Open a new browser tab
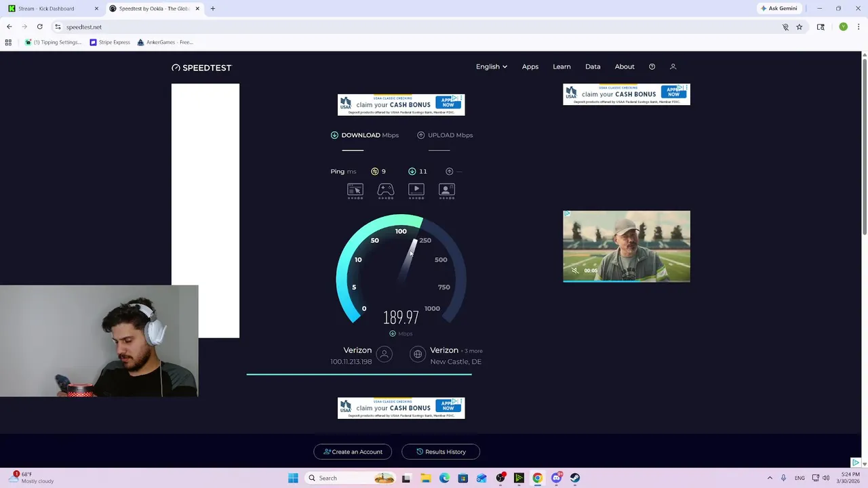The height and width of the screenshot is (488, 868). [213, 9]
